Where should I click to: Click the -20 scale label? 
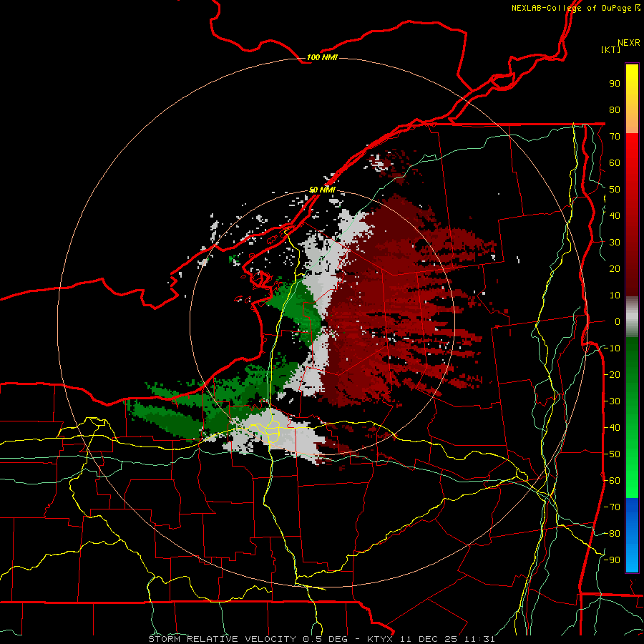612,374
